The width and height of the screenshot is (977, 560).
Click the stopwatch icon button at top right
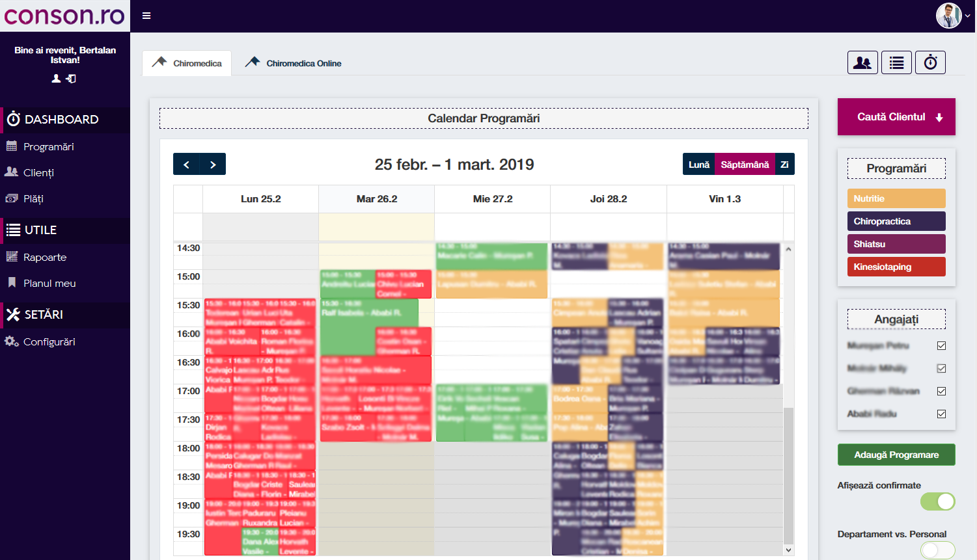[930, 62]
